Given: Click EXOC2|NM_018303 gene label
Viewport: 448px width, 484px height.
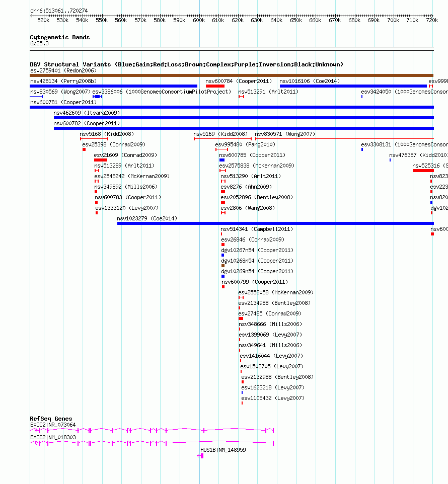Looking at the screenshot, I should (53, 437).
